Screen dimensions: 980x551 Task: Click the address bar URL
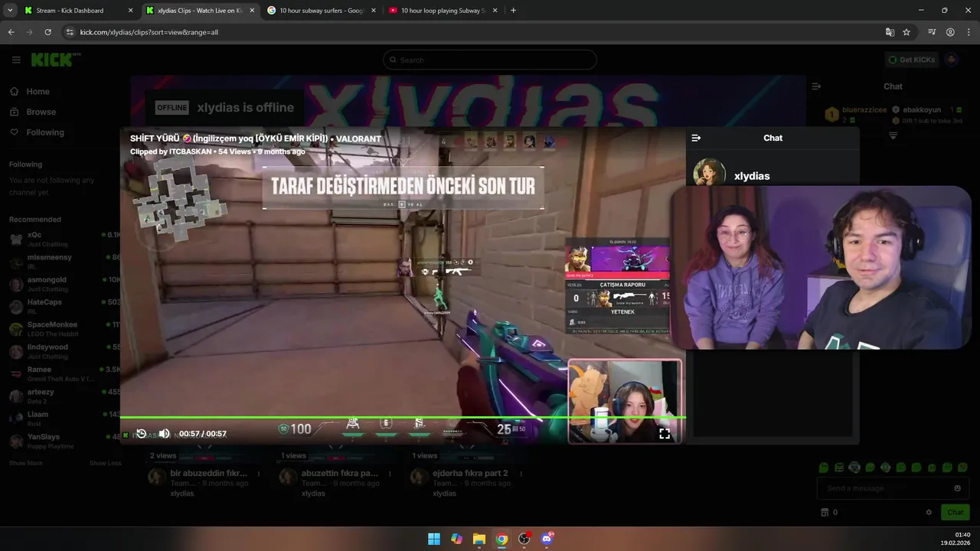click(x=149, y=32)
